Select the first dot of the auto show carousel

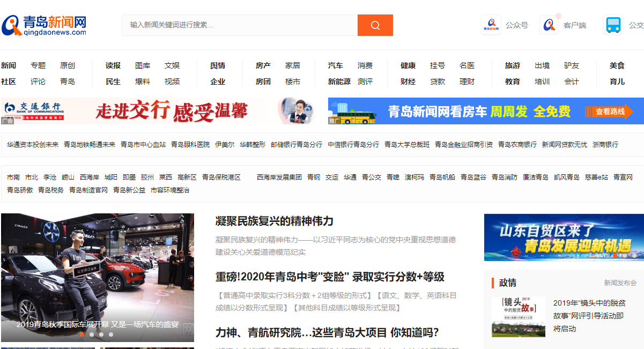coord(82,335)
